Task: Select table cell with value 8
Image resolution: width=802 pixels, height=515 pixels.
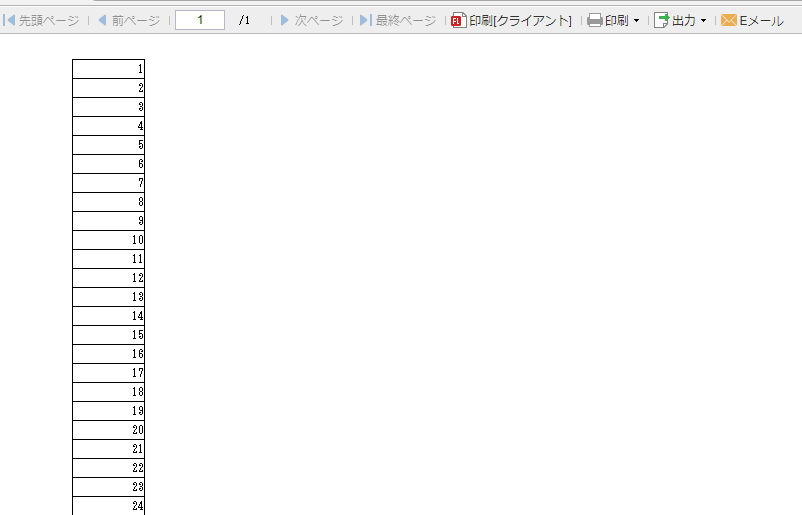Action: [108, 202]
